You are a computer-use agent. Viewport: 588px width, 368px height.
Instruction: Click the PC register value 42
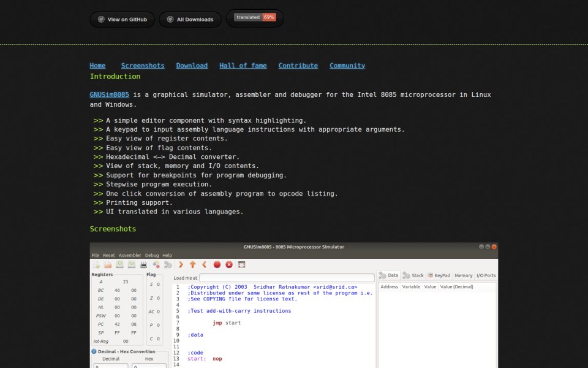(118, 324)
